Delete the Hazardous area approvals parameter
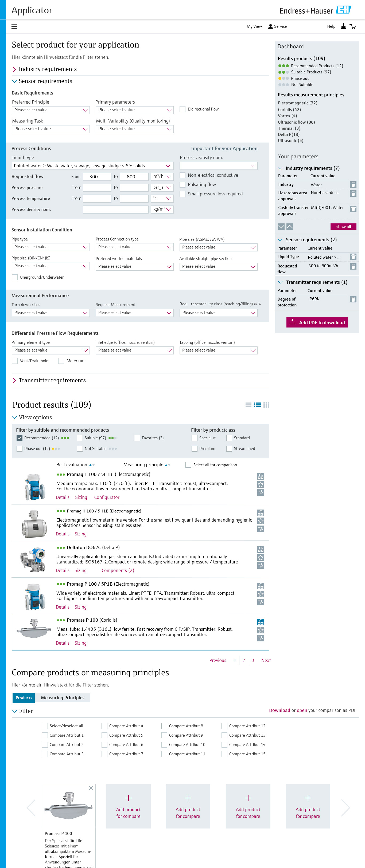This screenshot has height=868, width=365. (x=353, y=194)
